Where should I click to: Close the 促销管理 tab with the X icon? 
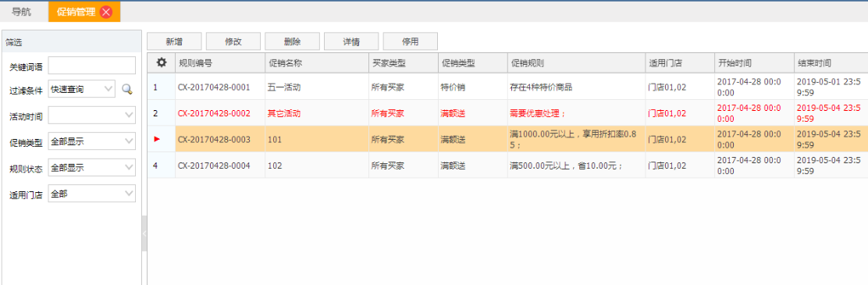pos(106,12)
